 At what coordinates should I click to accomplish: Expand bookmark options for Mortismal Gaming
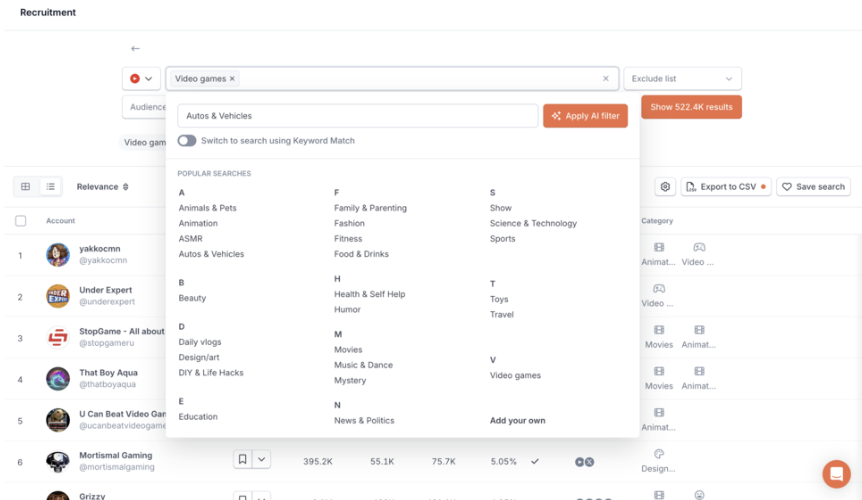[x=262, y=459]
